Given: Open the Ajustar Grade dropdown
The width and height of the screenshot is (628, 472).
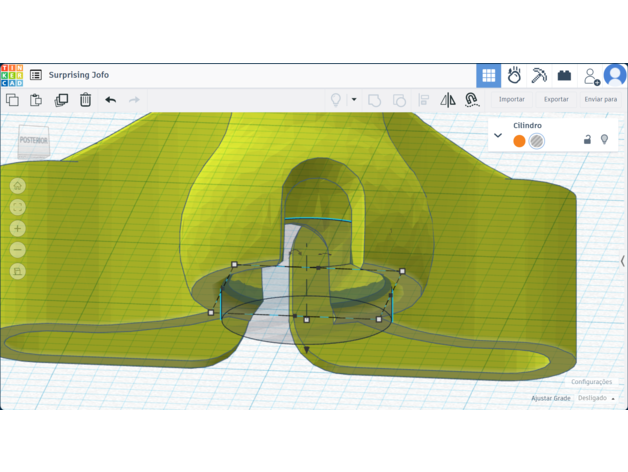Looking at the screenshot, I should click(596, 398).
